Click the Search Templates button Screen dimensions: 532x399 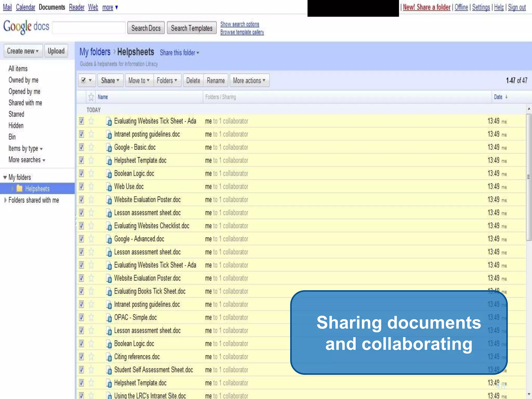(192, 28)
